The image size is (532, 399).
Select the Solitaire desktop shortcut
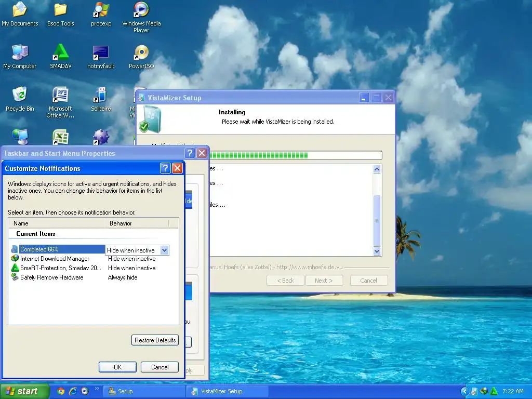(101, 99)
